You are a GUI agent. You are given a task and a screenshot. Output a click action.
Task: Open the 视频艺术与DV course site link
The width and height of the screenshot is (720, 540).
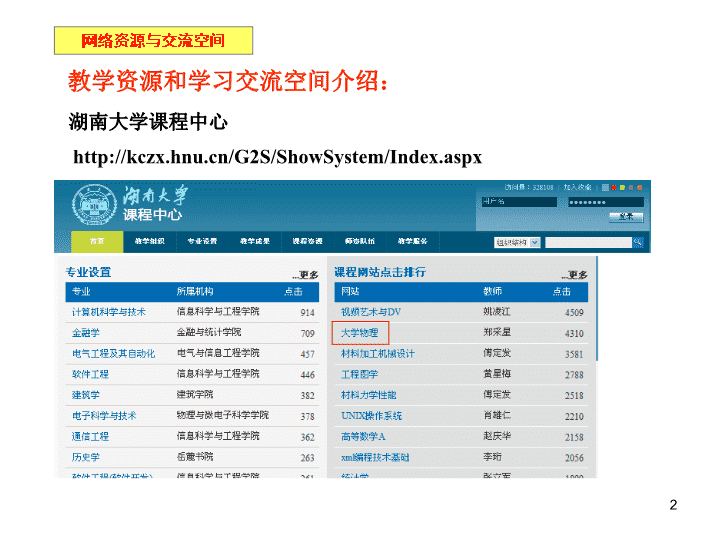[371, 312]
